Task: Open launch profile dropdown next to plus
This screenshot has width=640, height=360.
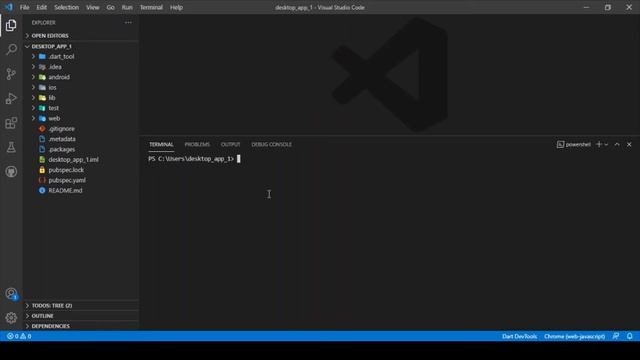Action: pos(607,144)
